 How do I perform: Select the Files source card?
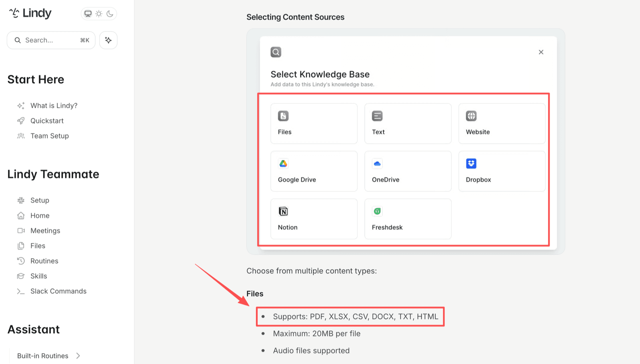(314, 123)
